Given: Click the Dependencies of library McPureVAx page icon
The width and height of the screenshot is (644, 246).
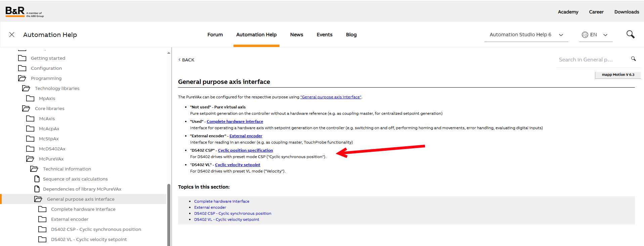Looking at the screenshot, I should click(x=37, y=189).
